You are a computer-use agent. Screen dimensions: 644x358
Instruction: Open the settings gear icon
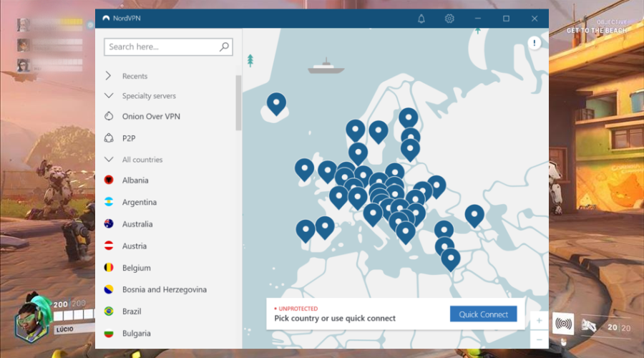[x=449, y=19]
